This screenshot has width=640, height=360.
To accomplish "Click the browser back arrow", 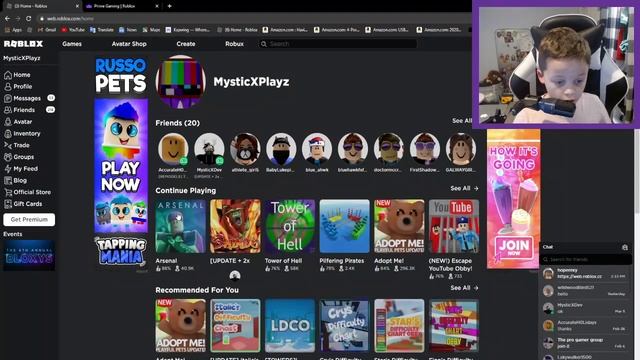I will point(7,18).
